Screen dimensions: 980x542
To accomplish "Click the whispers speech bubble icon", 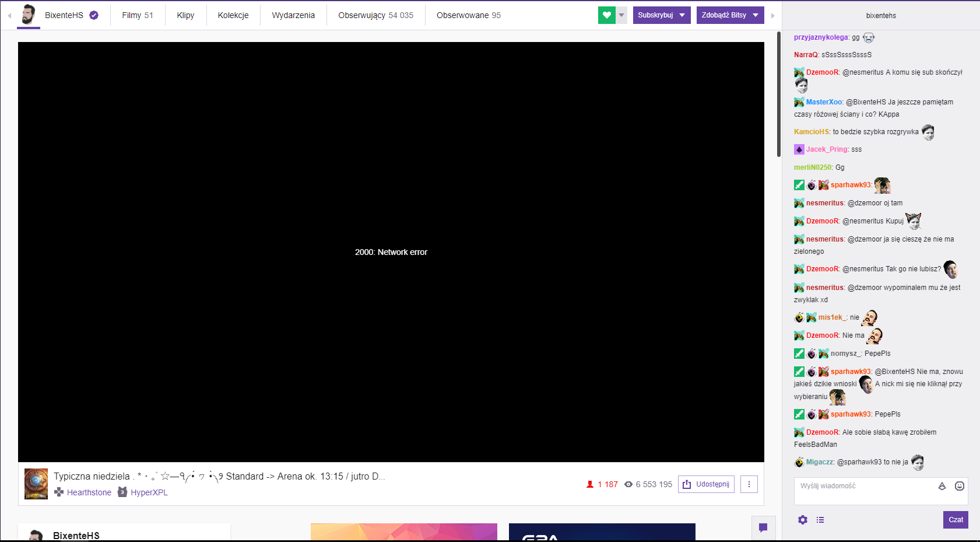I will tap(763, 528).
